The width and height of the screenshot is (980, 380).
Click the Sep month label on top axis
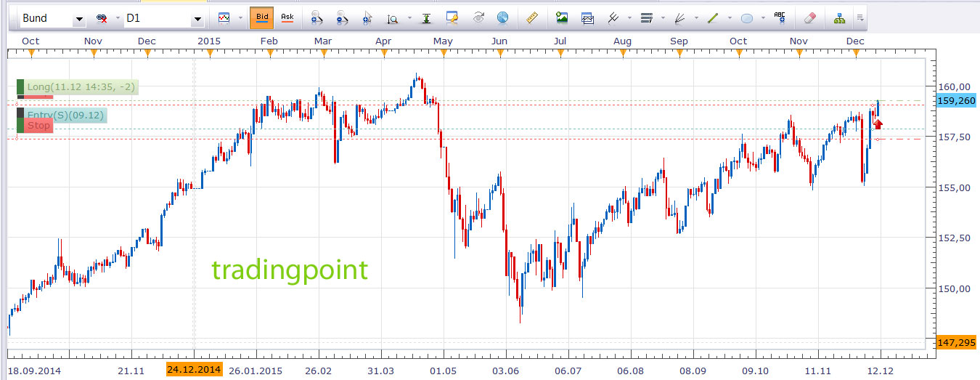pos(679,41)
